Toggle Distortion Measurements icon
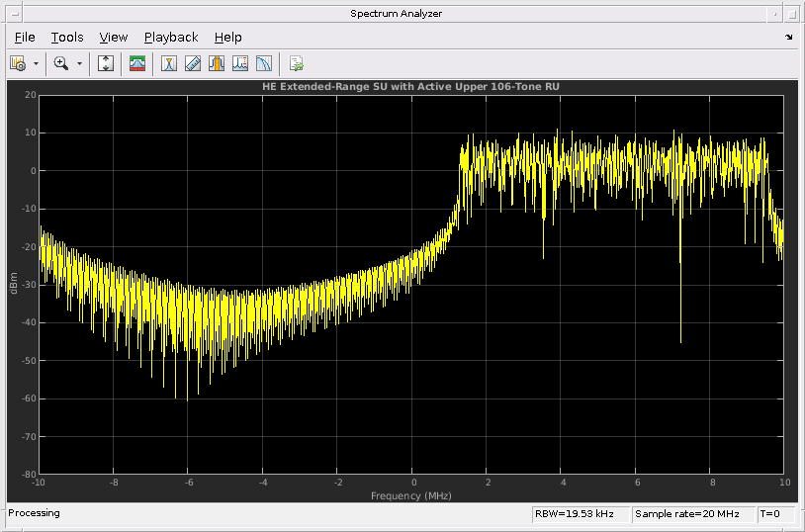Viewport: 805px width, 532px height. click(240, 63)
